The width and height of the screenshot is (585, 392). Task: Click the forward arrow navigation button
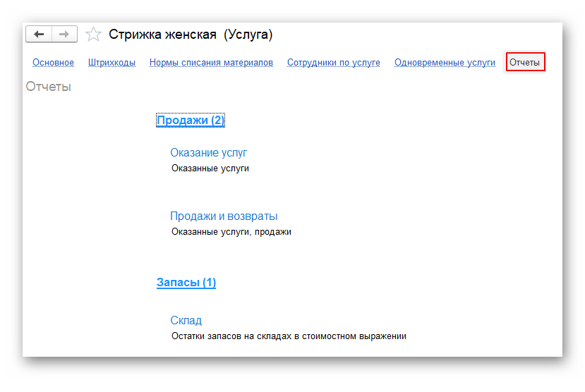pos(64,35)
